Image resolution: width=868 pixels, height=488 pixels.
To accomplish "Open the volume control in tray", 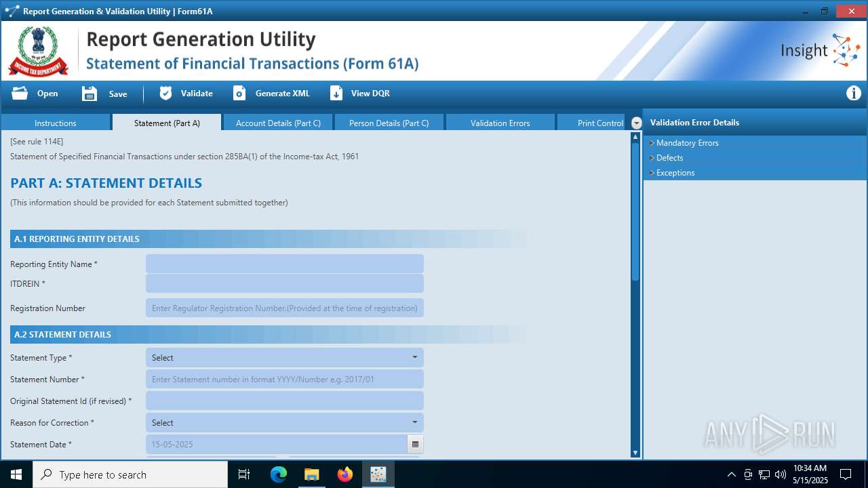I will pyautogui.click(x=781, y=474).
